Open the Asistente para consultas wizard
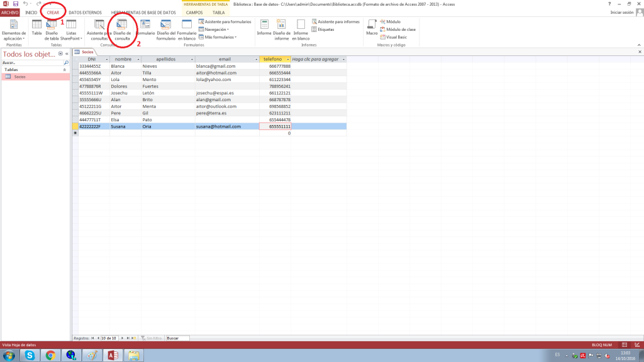This screenshot has height=362, width=644. click(99, 30)
